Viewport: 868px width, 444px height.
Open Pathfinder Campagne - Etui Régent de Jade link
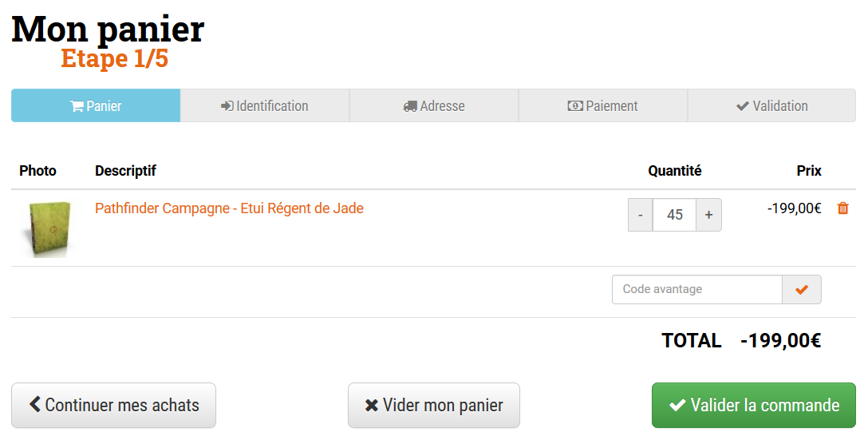[229, 208]
